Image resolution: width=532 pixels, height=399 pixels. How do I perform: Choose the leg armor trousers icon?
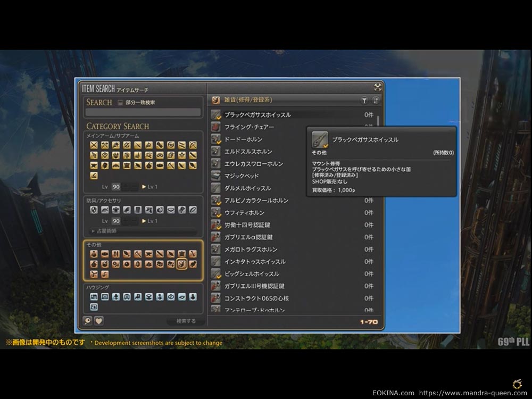[138, 210]
